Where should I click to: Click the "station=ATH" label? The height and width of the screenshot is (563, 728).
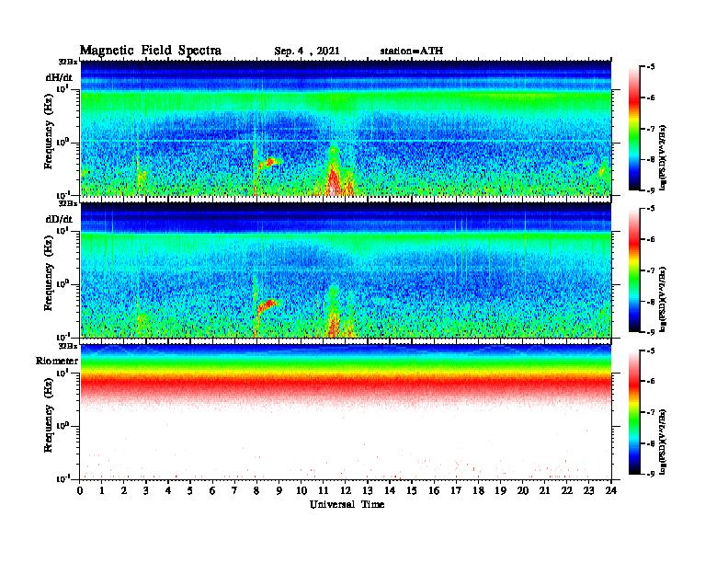(412, 52)
